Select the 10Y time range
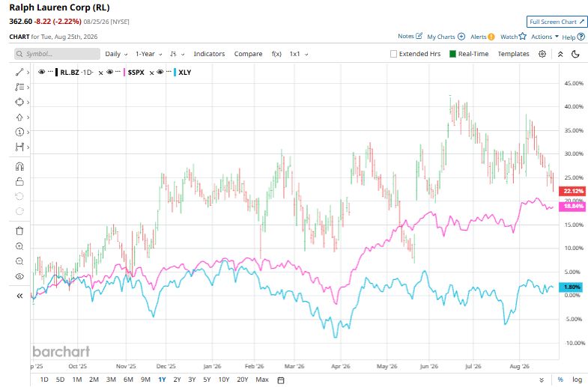This screenshot has width=588, height=387. (x=224, y=380)
